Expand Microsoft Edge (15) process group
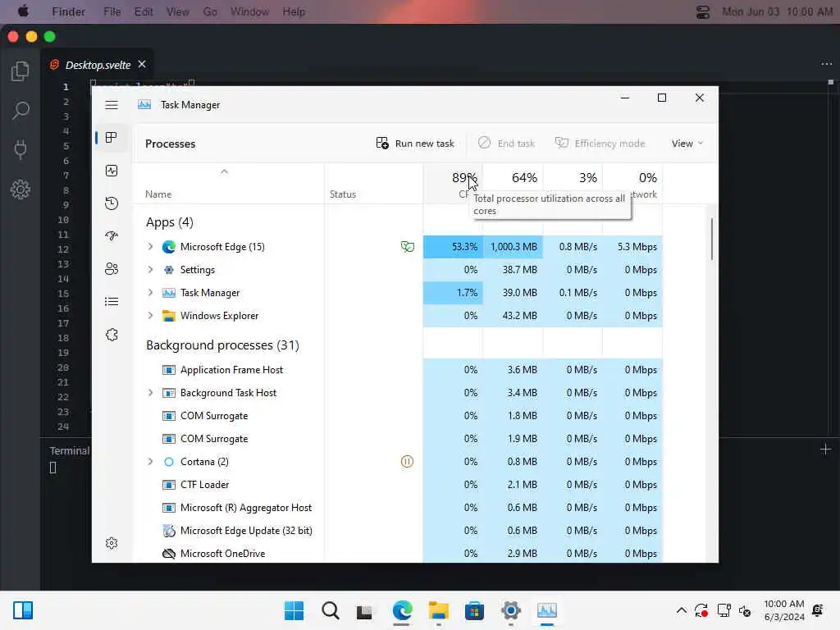 point(151,246)
